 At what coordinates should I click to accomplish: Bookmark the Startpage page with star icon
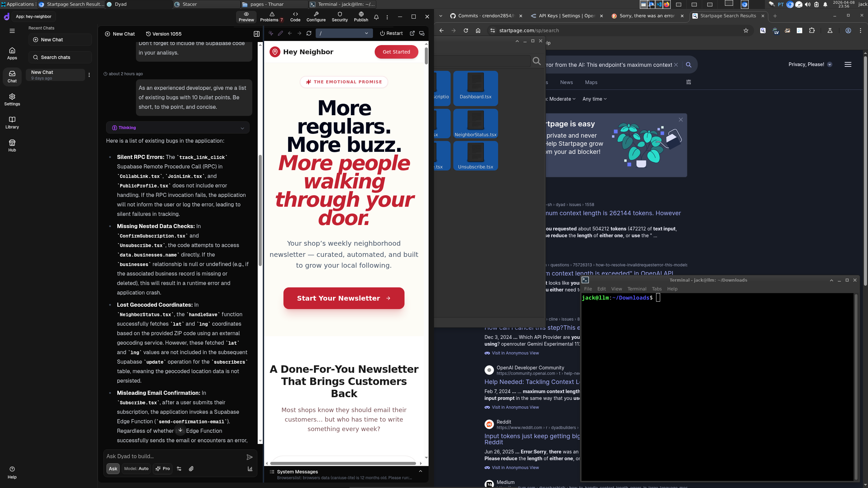(x=746, y=30)
